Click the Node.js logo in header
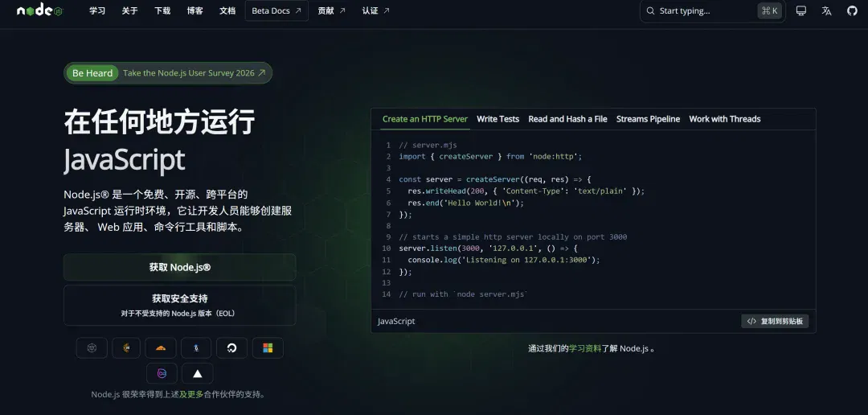The image size is (868, 415). (x=40, y=10)
